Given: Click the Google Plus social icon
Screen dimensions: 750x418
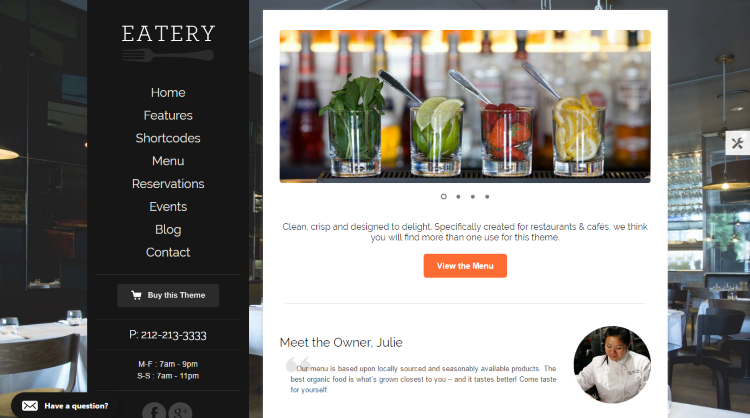Looking at the screenshot, I should pos(180,410).
